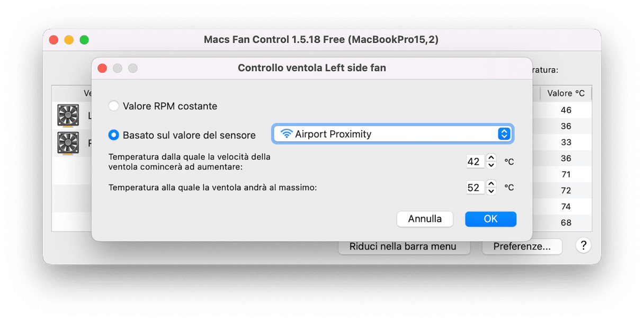This screenshot has height=321, width=644.
Task: Click the yellow minimize button of main window
Action: tap(69, 40)
